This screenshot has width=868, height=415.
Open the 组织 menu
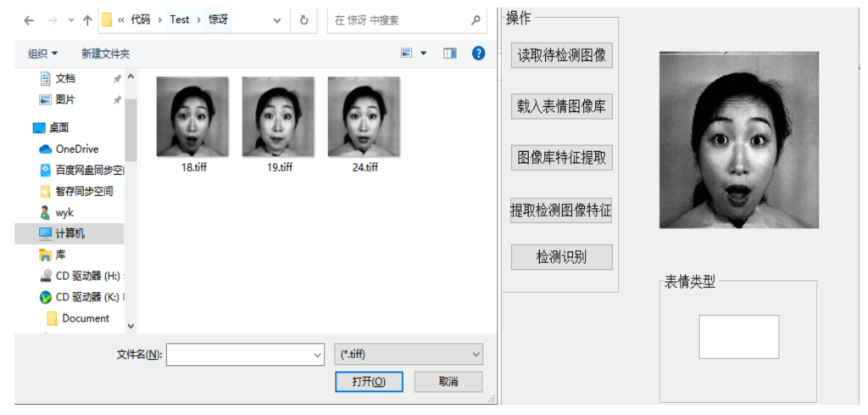coord(43,53)
